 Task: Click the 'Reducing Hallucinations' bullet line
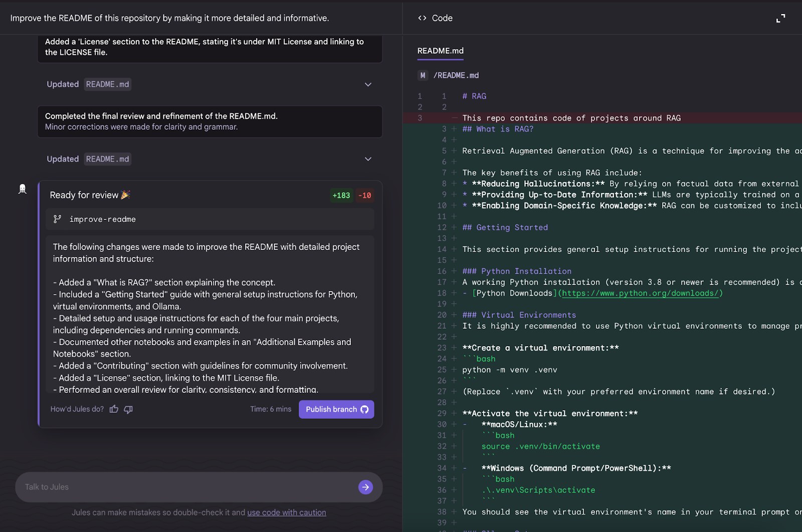pyautogui.click(x=632, y=184)
